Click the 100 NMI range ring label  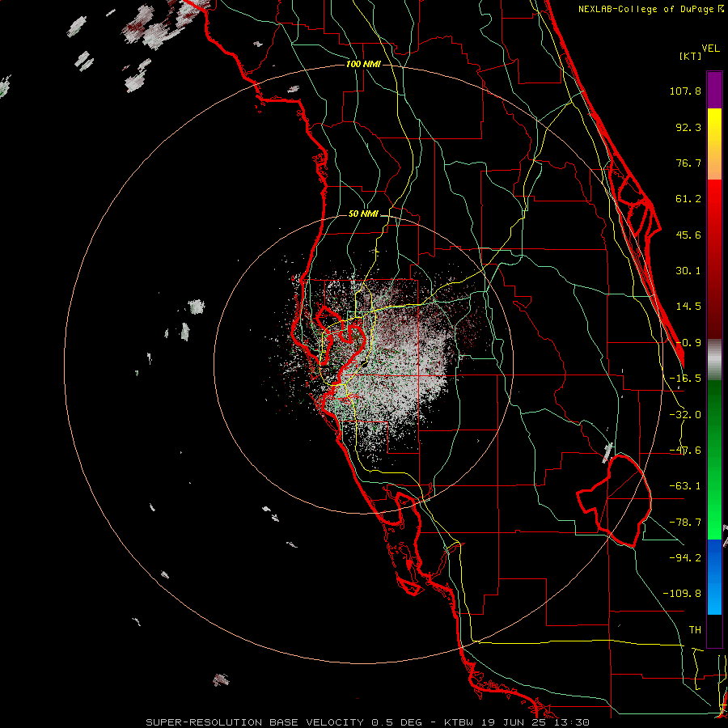(363, 64)
